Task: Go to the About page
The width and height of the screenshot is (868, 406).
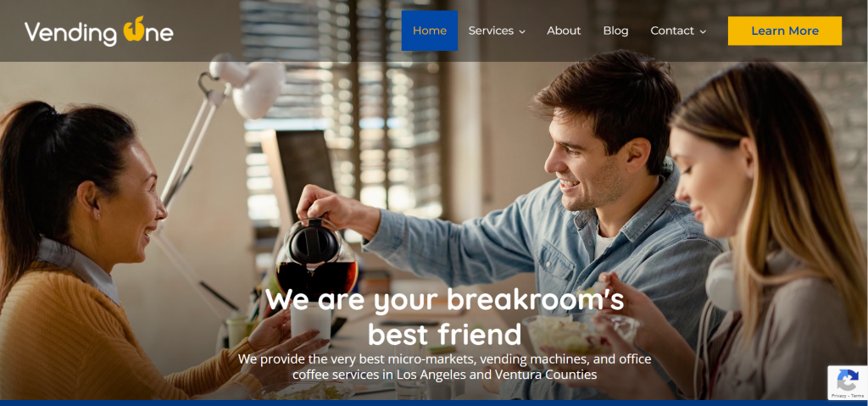Action: [564, 31]
